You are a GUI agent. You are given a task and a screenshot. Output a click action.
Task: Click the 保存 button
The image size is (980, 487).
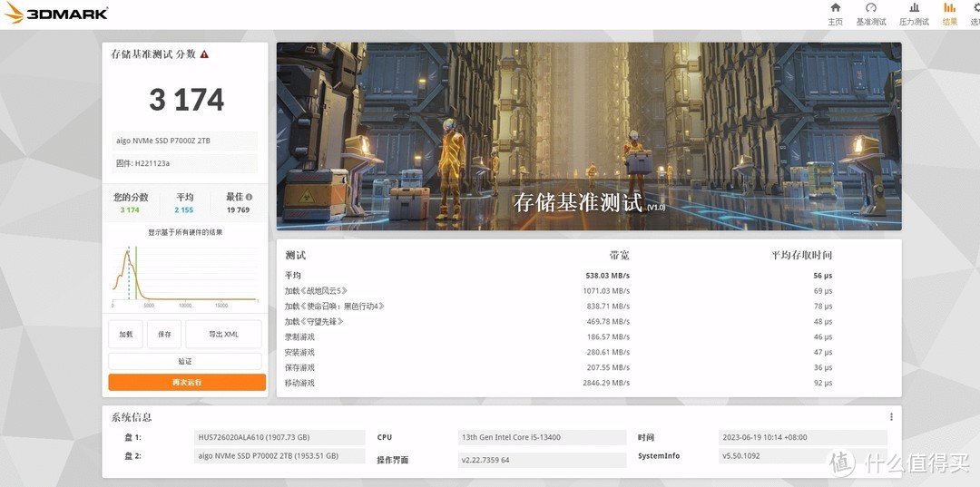pyautogui.click(x=164, y=334)
